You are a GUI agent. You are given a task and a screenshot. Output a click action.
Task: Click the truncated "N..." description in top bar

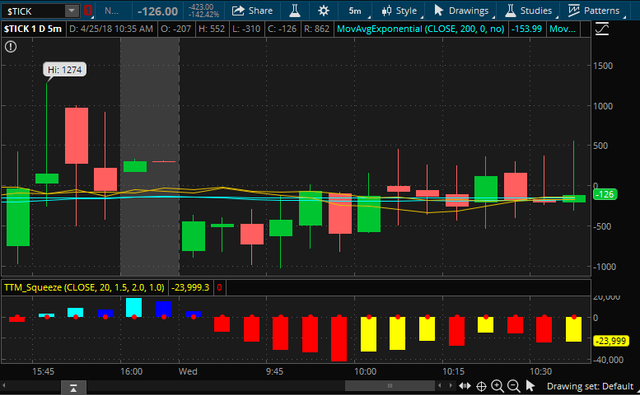point(111,11)
